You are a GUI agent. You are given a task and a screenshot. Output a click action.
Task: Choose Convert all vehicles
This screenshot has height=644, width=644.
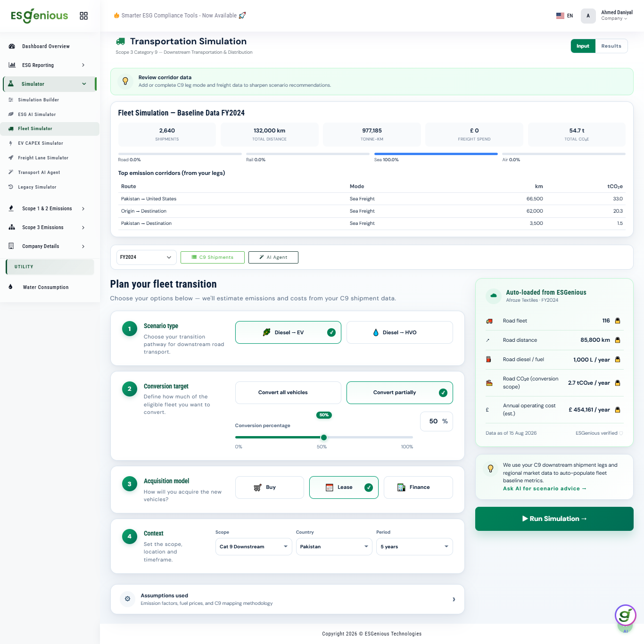(288, 393)
